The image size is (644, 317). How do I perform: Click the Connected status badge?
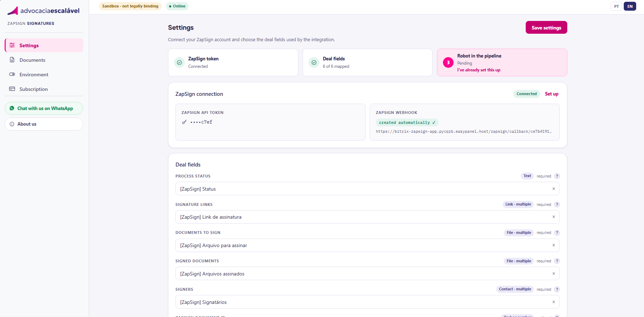click(527, 94)
